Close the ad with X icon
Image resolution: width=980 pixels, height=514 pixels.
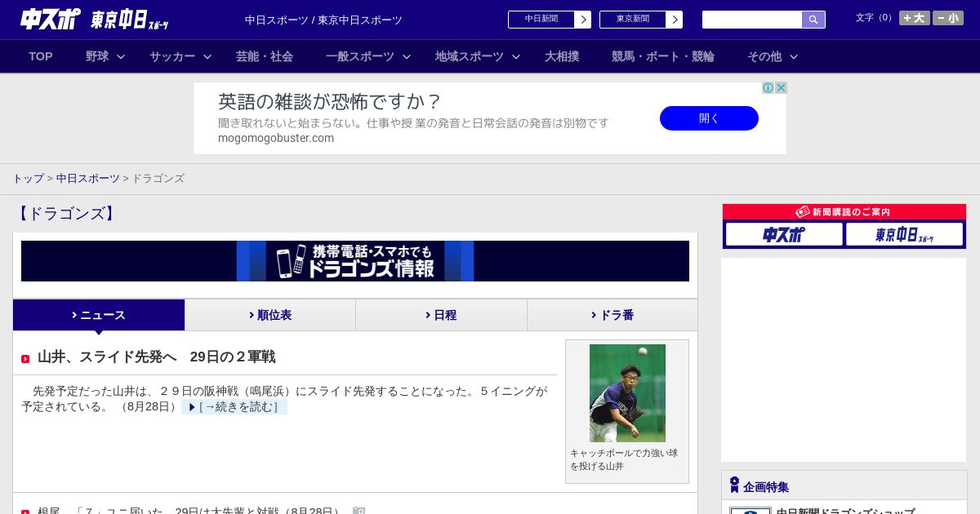[x=781, y=88]
